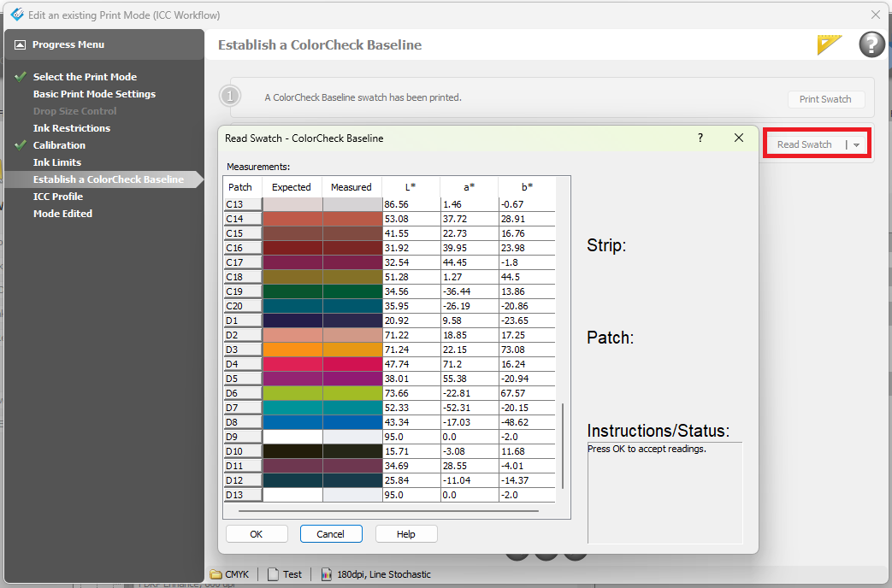The image size is (892, 588).
Task: Click the Print Swatch button
Action: (825, 98)
